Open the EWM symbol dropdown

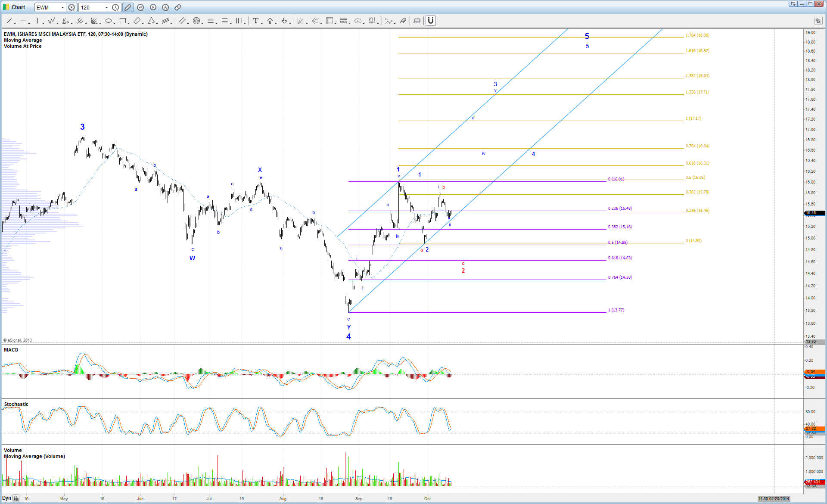pyautogui.click(x=62, y=7)
